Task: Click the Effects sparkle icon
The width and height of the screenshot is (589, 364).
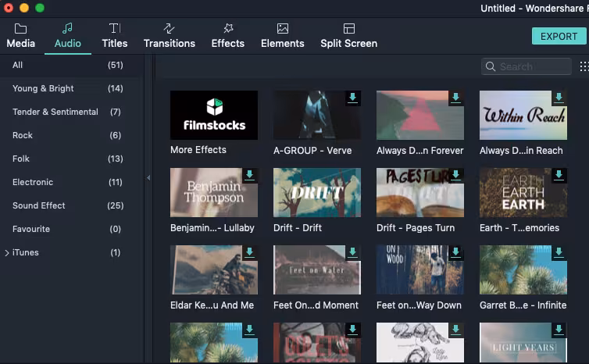Action: [x=228, y=29]
